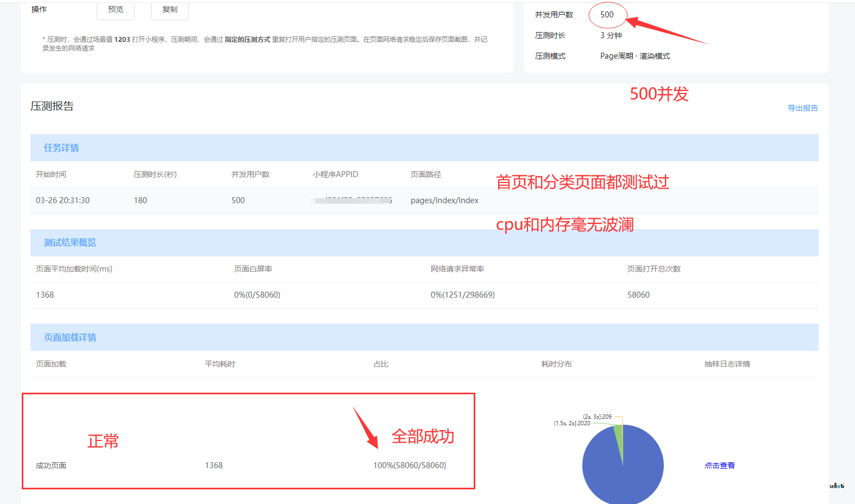The width and height of the screenshot is (855, 504).
Task: Click the white screen rate 0%(0/58060)
Action: (257, 295)
